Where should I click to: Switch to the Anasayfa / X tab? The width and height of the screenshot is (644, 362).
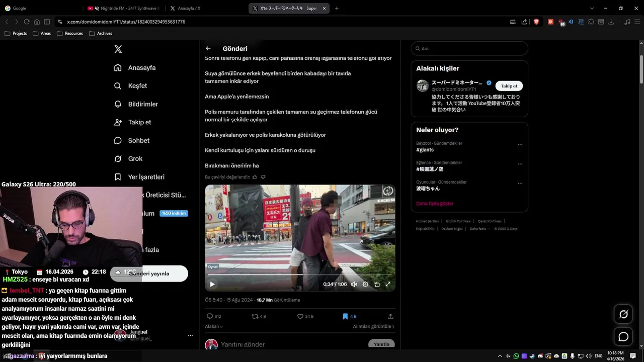point(206,8)
